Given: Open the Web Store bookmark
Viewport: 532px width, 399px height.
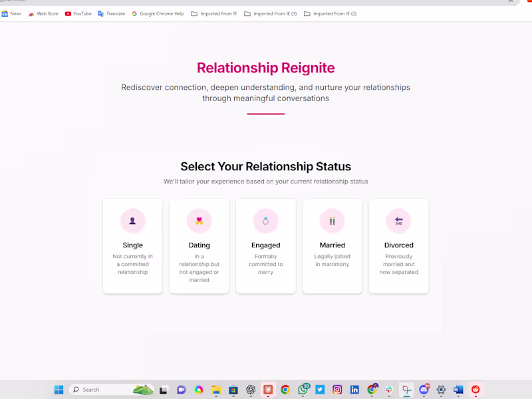Looking at the screenshot, I should tap(44, 14).
